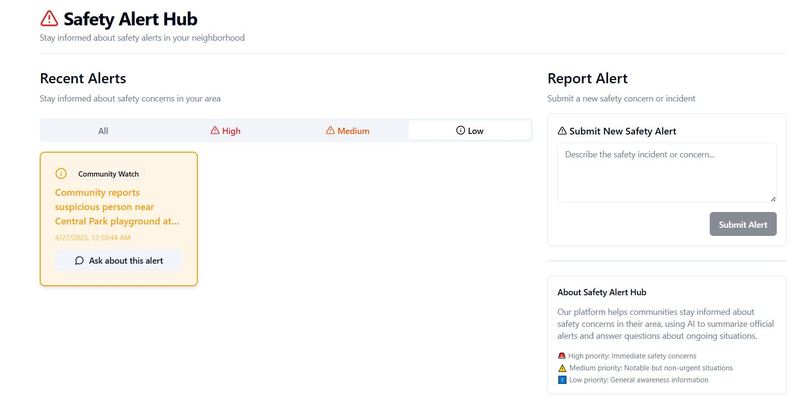Click "Submit a new safety concern or incident" text

pos(621,98)
